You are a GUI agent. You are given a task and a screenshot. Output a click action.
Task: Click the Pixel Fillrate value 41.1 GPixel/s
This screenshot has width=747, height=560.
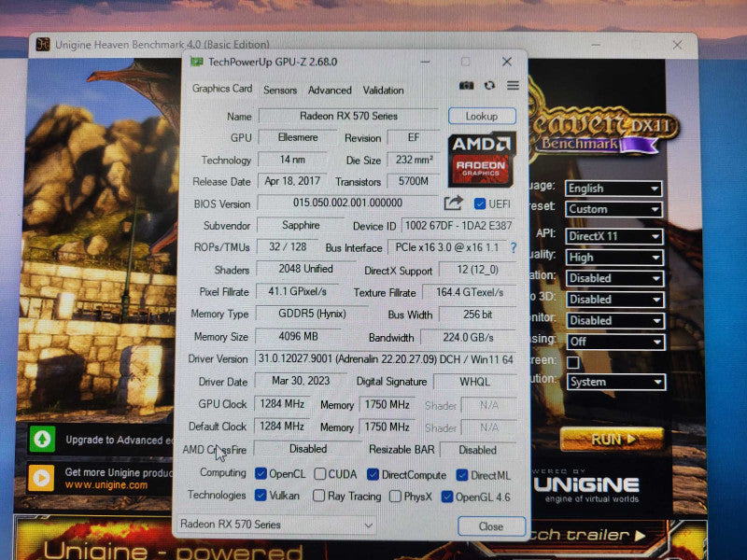297,291
